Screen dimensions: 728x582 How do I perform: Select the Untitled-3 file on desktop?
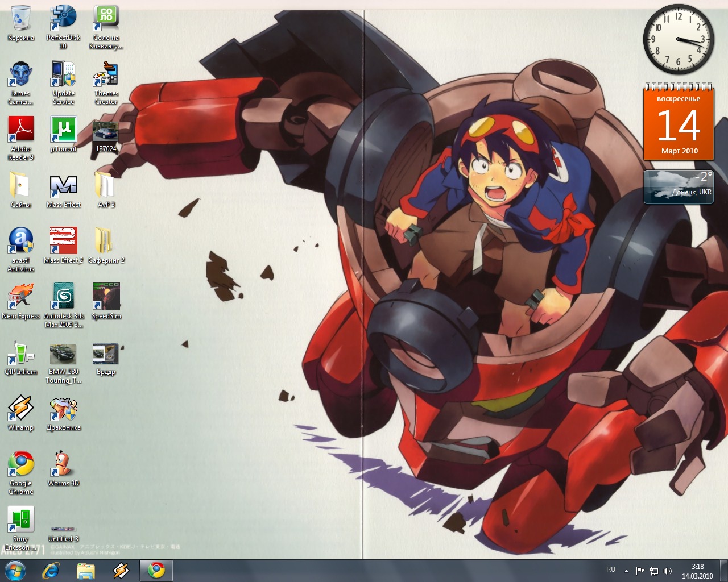point(63,534)
